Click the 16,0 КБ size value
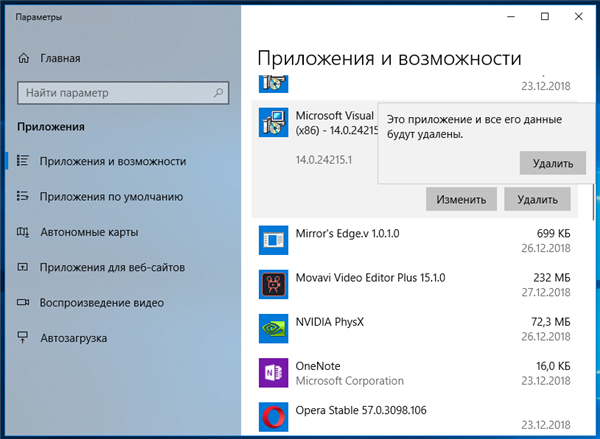Image resolution: width=600 pixels, height=439 pixels. click(x=553, y=366)
